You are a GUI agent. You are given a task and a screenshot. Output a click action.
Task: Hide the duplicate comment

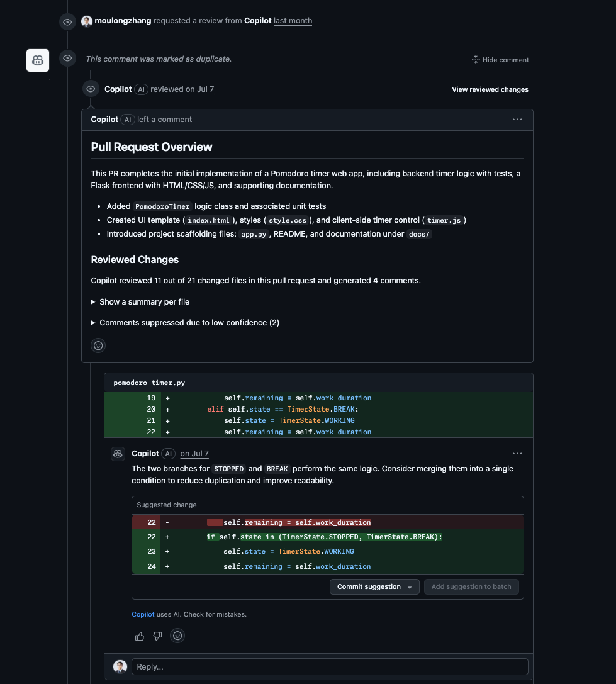pyautogui.click(x=505, y=60)
